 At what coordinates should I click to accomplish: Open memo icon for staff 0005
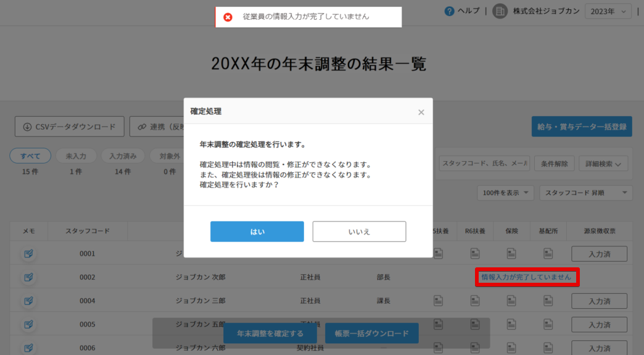(28, 324)
